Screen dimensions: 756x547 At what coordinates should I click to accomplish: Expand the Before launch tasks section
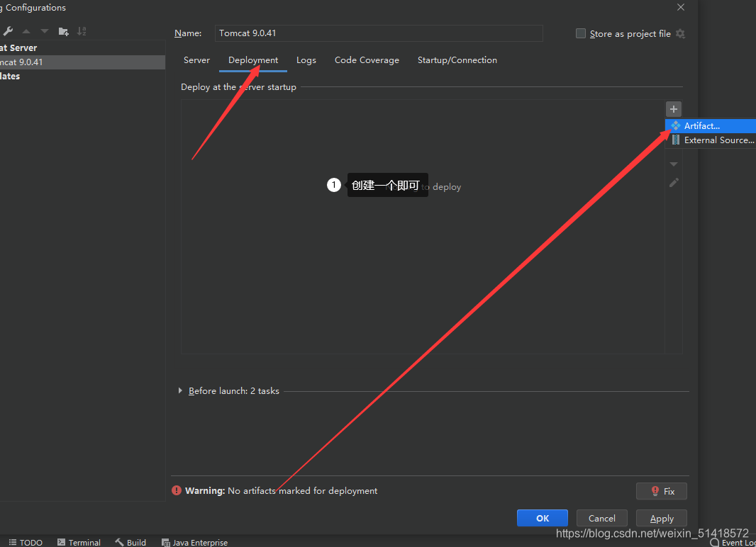click(x=180, y=390)
